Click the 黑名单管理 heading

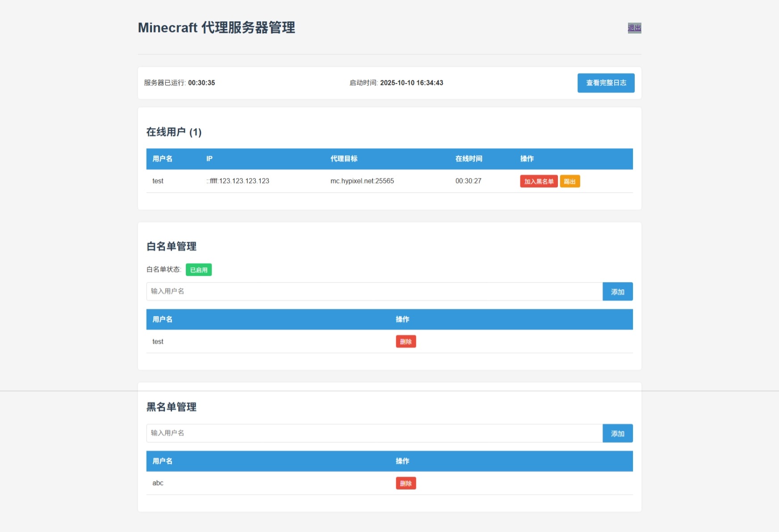172,407
